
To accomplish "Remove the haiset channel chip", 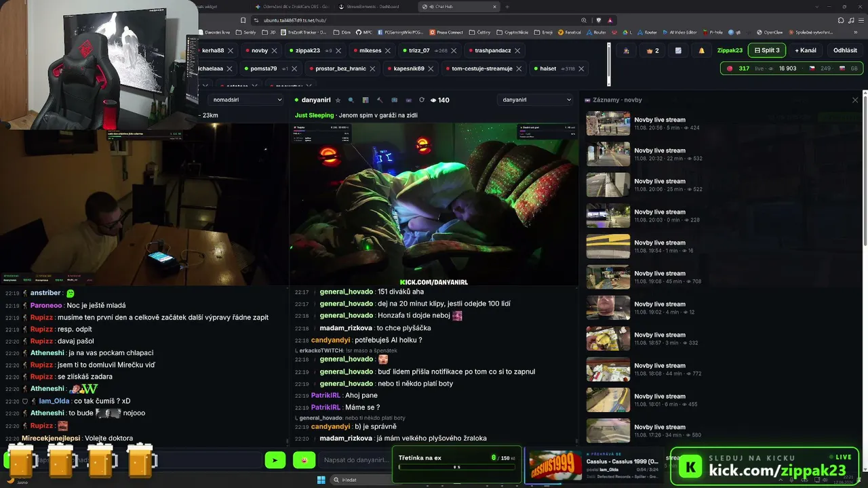I will tap(581, 68).
